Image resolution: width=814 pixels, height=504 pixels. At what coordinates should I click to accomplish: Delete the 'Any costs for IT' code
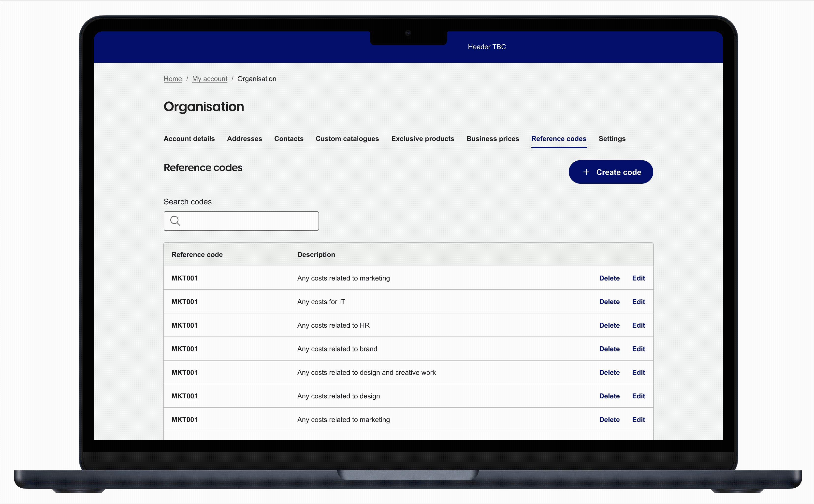[x=609, y=302]
